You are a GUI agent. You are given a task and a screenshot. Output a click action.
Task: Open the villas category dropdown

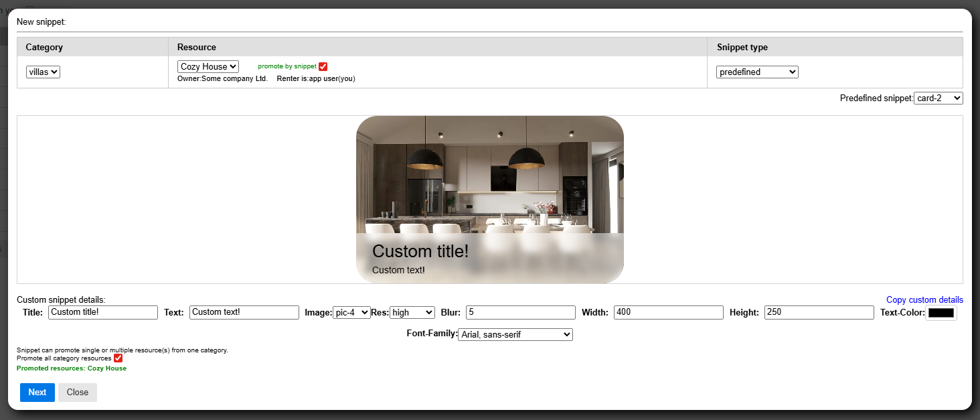tap(43, 72)
